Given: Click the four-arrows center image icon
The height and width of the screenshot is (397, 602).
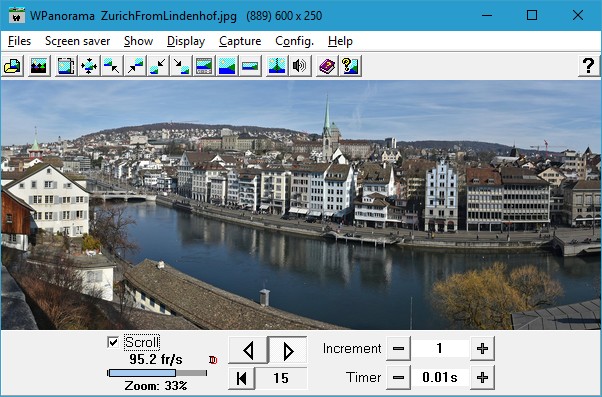Looking at the screenshot, I should 89,66.
